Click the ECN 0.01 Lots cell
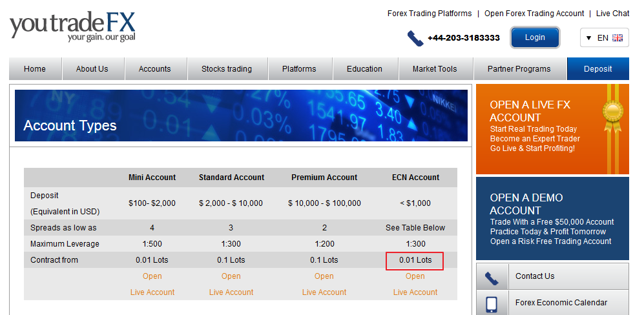644x315 pixels. 415,260
